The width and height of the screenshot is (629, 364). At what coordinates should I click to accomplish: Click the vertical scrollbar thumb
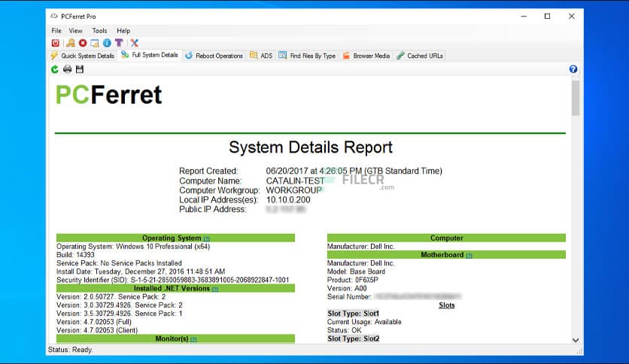coord(576,99)
